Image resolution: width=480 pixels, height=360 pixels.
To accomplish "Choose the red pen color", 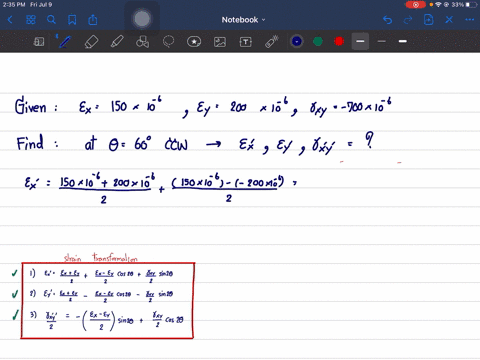I will coord(339,41).
